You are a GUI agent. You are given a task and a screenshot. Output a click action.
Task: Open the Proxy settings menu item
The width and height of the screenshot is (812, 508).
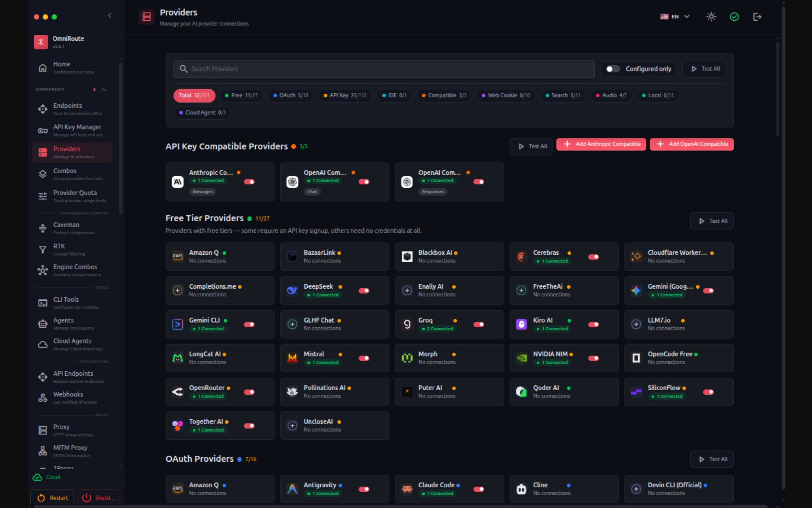tap(72, 430)
